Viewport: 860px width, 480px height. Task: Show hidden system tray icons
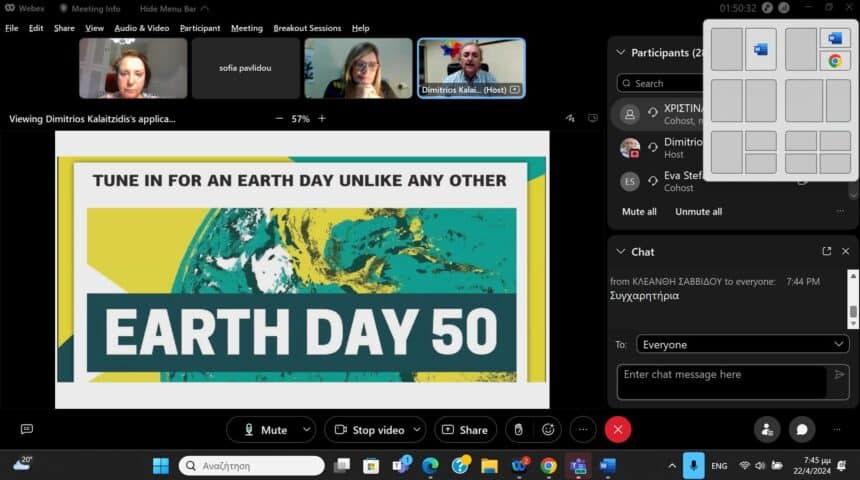point(672,466)
